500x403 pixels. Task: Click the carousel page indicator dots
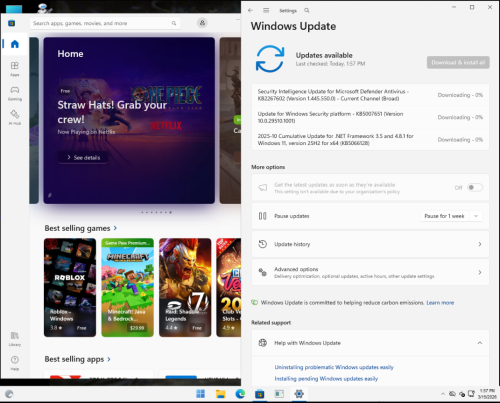(x=156, y=212)
